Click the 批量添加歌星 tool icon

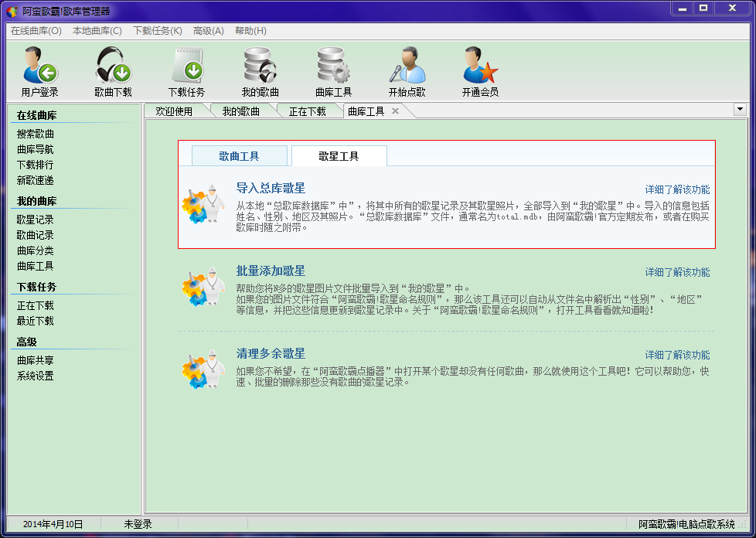(x=203, y=286)
